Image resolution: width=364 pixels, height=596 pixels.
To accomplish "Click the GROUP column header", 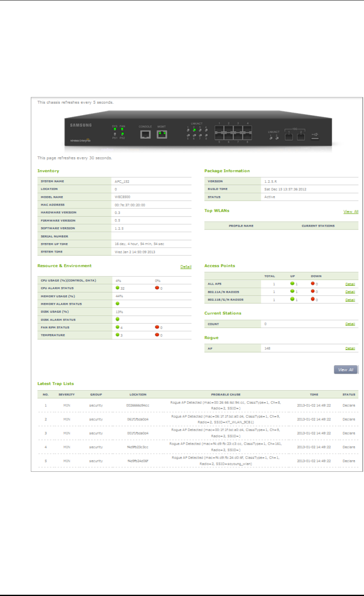I will pos(96,394).
